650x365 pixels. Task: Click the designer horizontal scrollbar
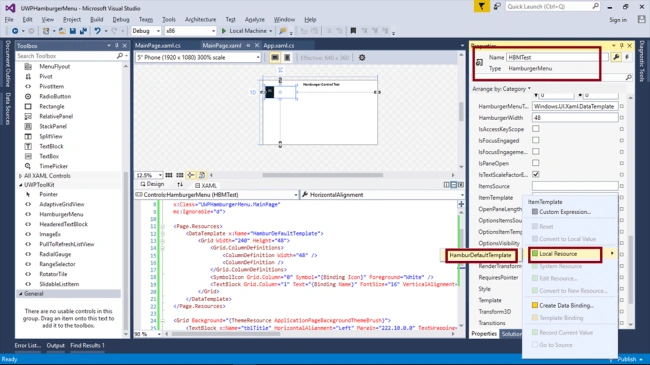tap(323, 175)
